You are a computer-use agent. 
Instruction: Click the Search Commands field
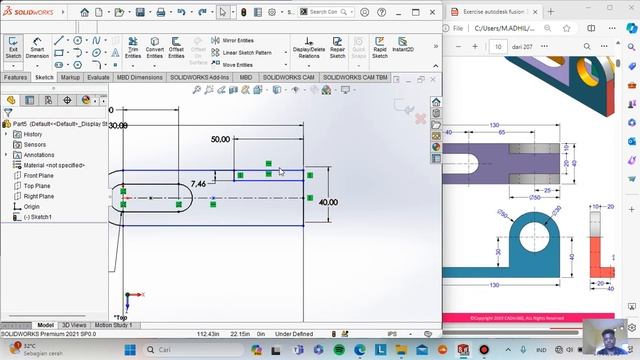327,12
